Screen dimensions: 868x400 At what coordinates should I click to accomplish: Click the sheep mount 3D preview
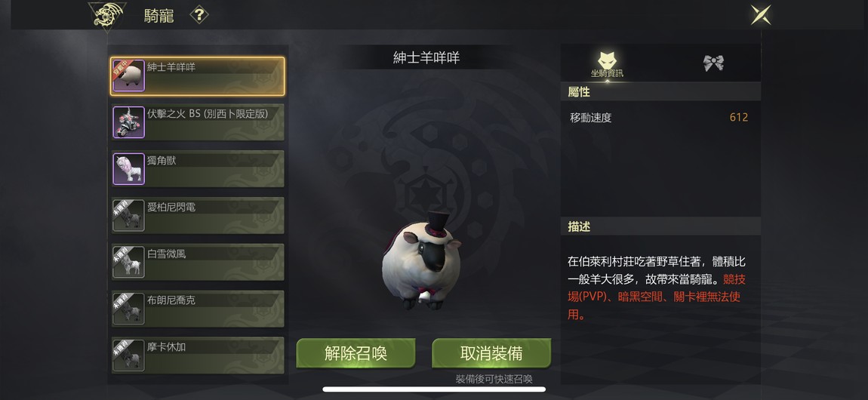(x=422, y=261)
